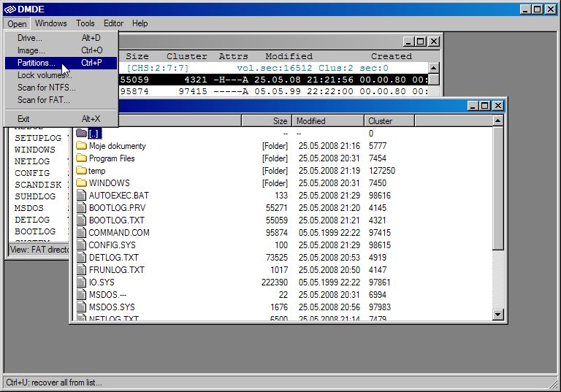The height and width of the screenshot is (392, 561).
Task: Open the Help menu
Action: coord(140,23)
